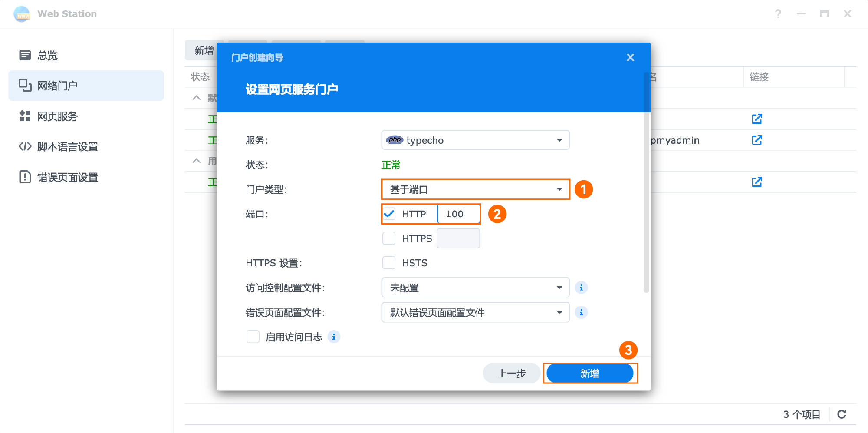
Task: Expand the 访问控制配置文件 dropdown
Action: click(475, 288)
